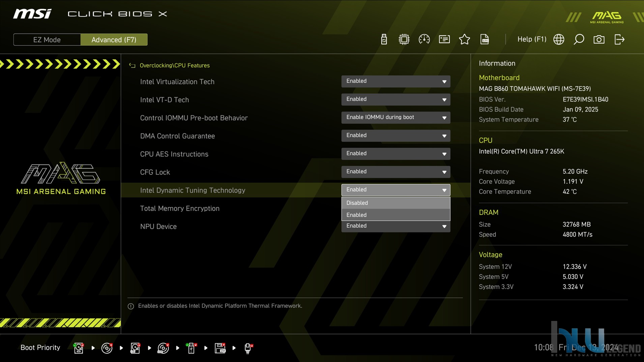Screen dimensions: 644x362
Task: Open CFG Lock dropdown
Action: click(x=396, y=172)
